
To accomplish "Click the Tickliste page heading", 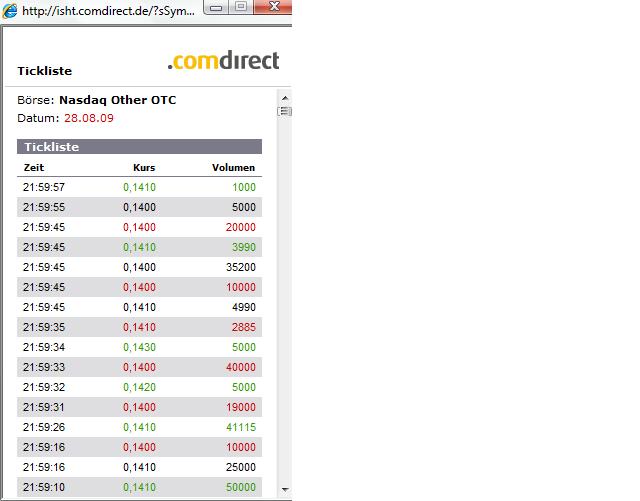I will point(44,71).
